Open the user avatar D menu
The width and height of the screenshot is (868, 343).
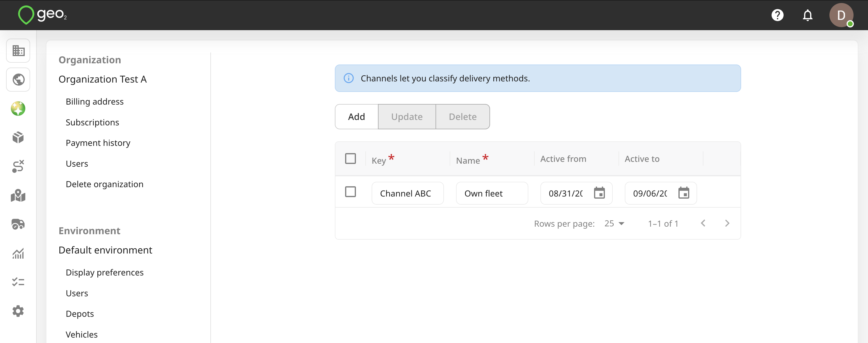click(x=841, y=15)
